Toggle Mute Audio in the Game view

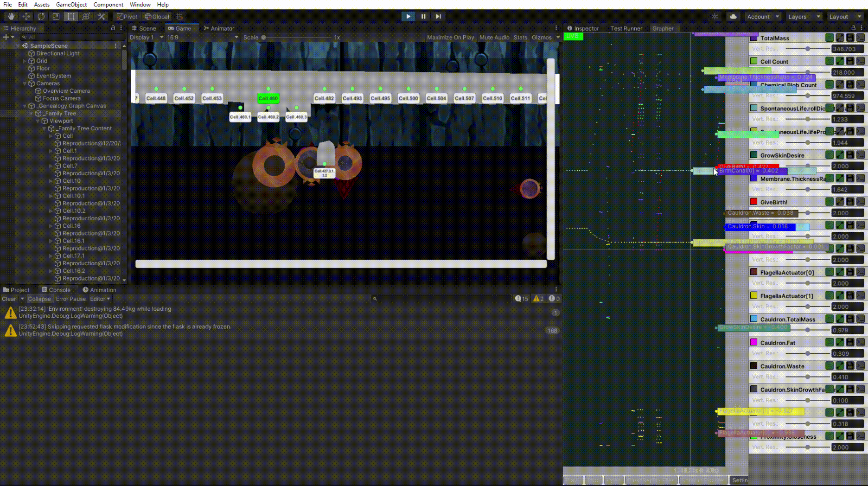494,37
